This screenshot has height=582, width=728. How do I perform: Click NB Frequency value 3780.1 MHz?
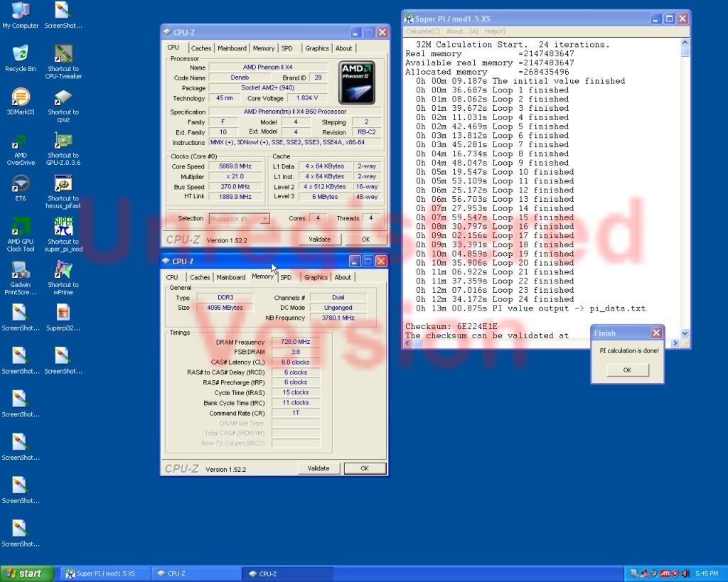(338, 318)
